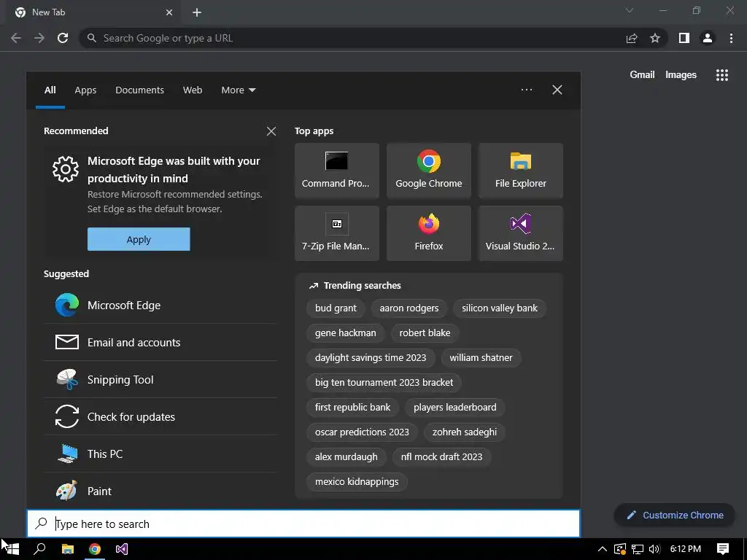Image resolution: width=747 pixels, height=560 pixels.
Task: Search trending 'players leaderboard'
Action: 454,407
